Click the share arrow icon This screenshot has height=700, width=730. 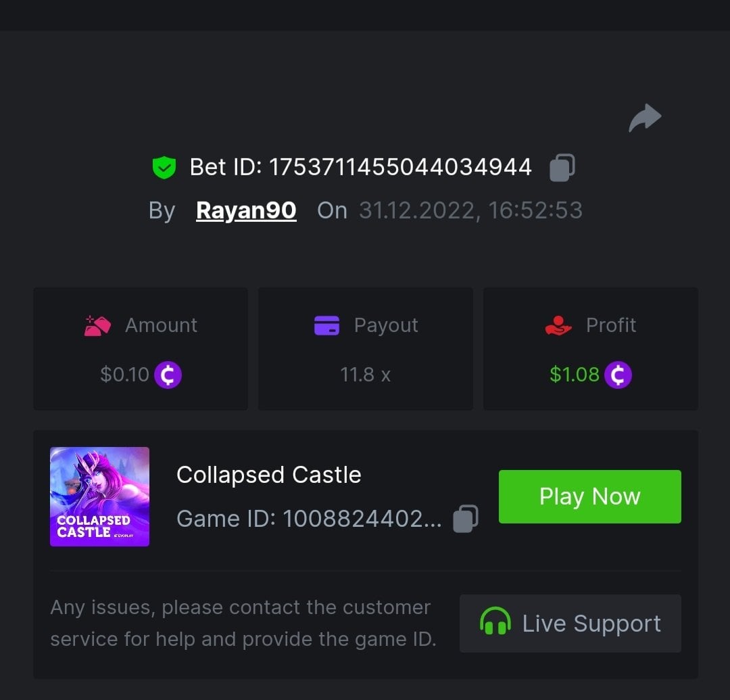click(645, 118)
